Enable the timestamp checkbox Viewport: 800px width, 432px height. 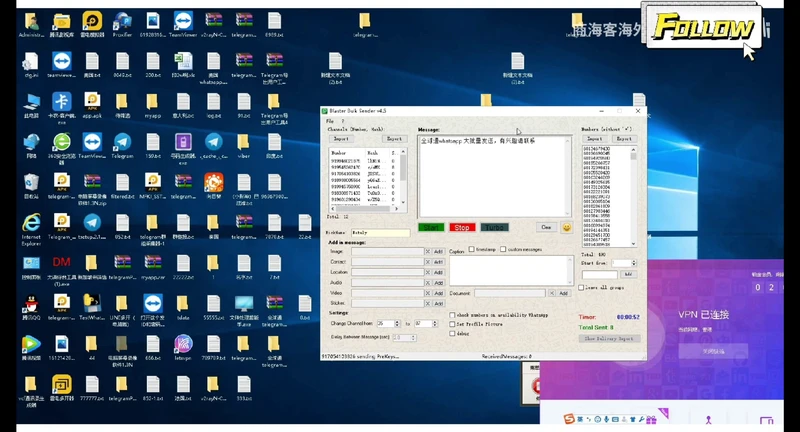click(471, 249)
